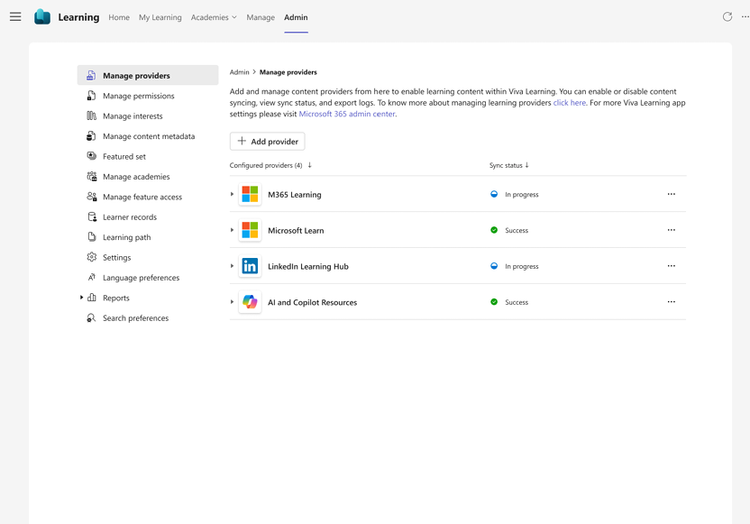
Task: Click the refresh icon in top bar
Action: coord(727,17)
